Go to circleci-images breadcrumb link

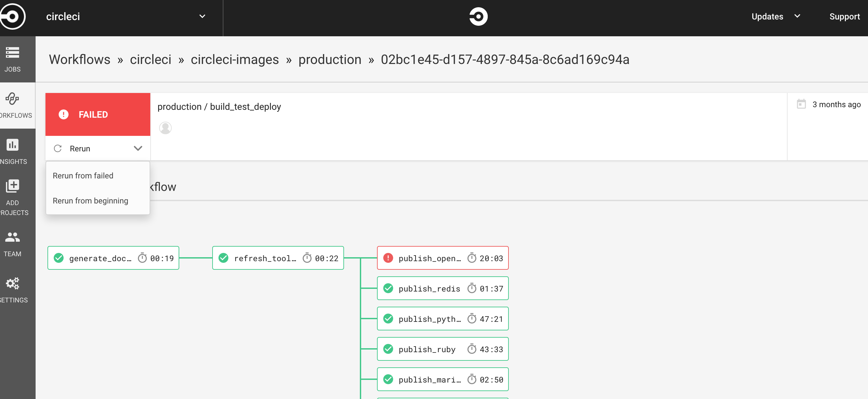coord(235,59)
